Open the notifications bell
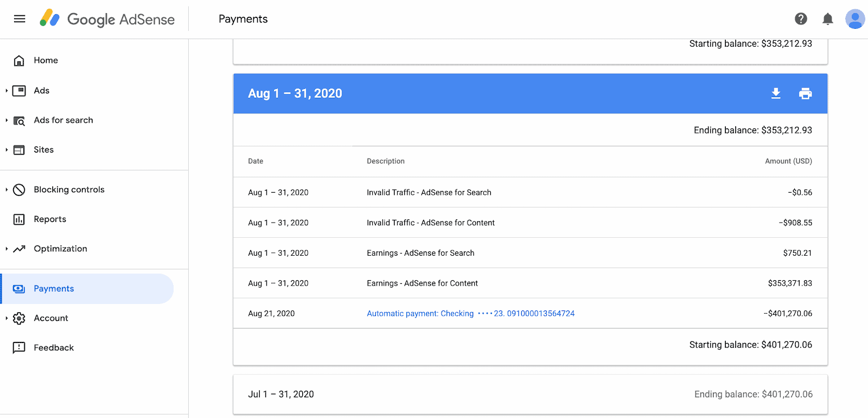This screenshot has height=418, width=868. 828,19
